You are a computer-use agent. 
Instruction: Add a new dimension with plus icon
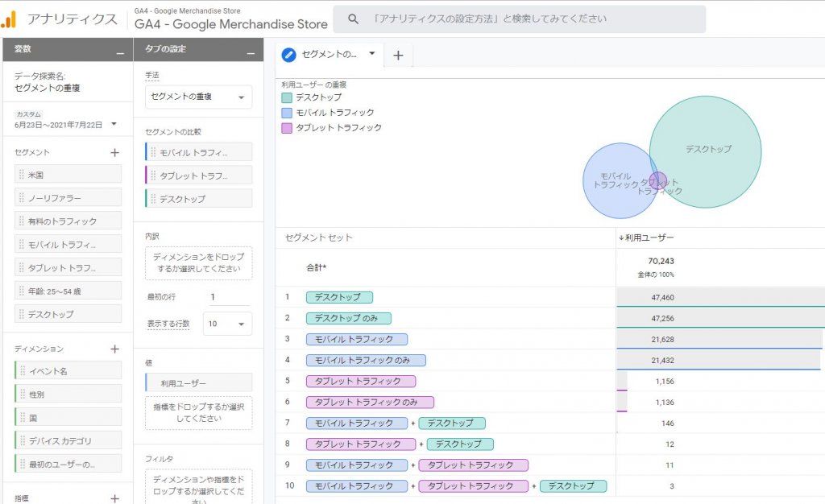(x=114, y=349)
